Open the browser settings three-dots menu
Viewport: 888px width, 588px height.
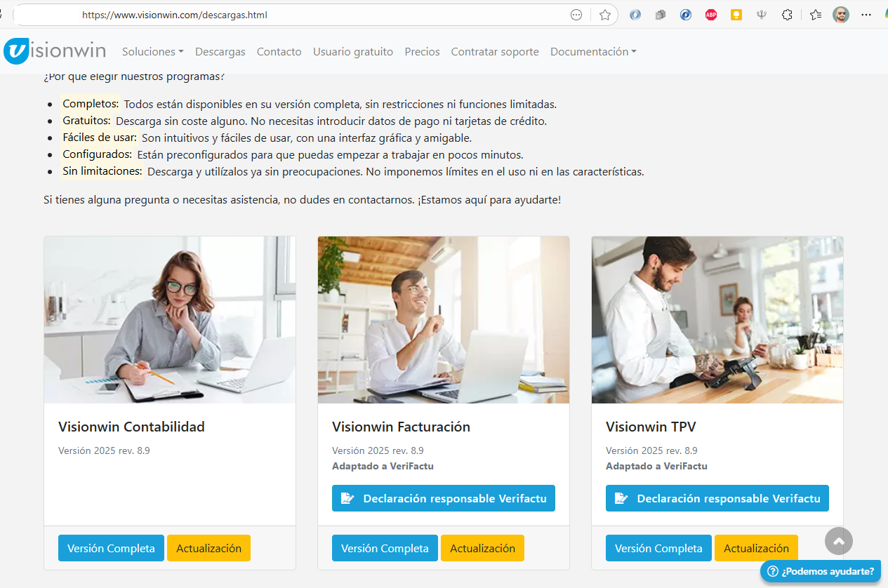coord(866,15)
